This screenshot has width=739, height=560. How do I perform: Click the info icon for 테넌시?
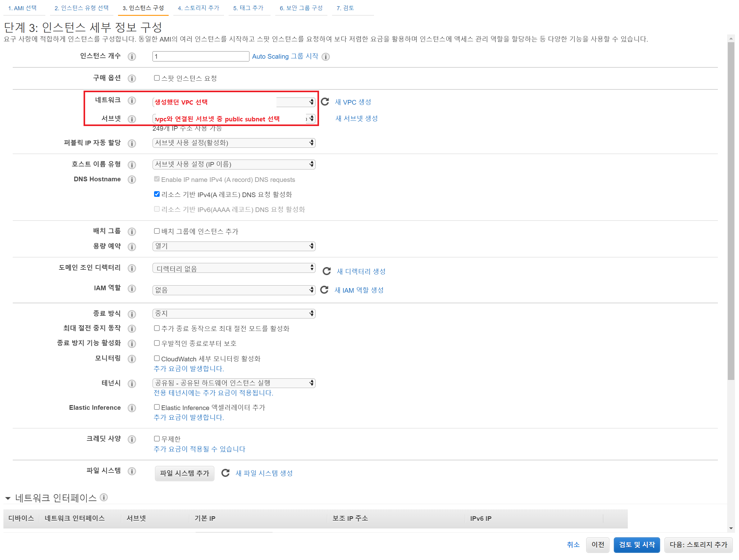coord(132,383)
